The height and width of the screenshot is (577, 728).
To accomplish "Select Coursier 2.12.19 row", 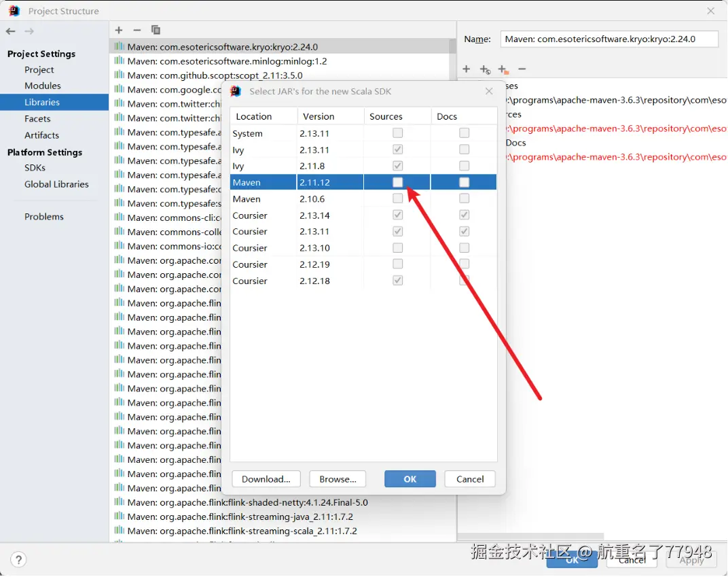I will tap(363, 264).
